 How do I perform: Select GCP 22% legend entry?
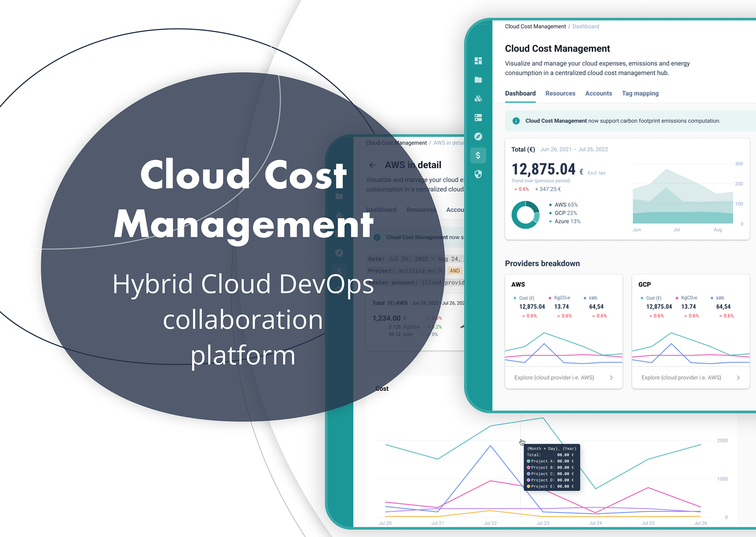pyautogui.click(x=563, y=213)
